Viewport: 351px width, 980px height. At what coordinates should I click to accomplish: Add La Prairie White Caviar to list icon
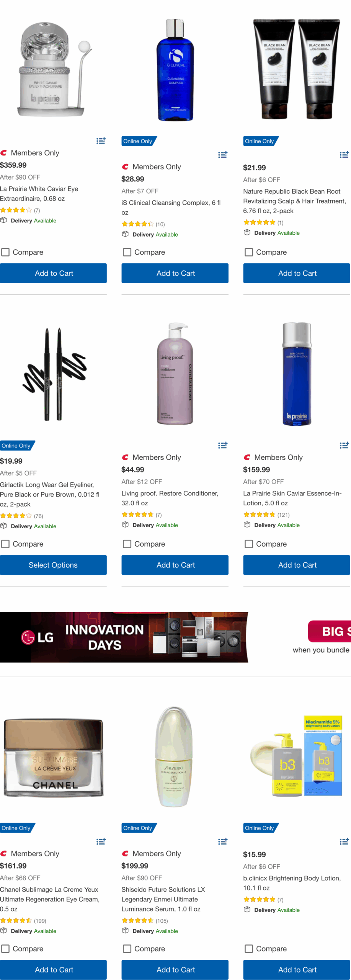tap(101, 141)
